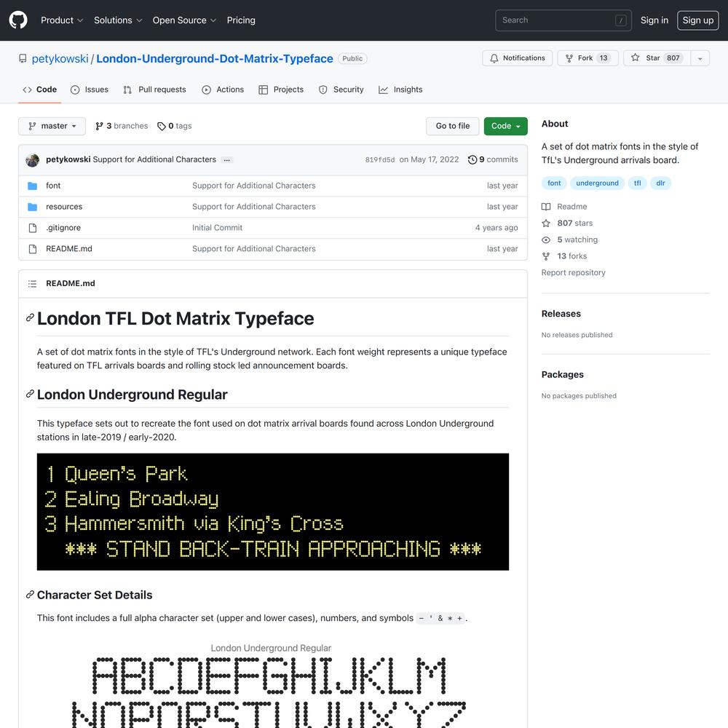728x728 pixels.
Task: Open the resources folder
Action: (x=64, y=207)
